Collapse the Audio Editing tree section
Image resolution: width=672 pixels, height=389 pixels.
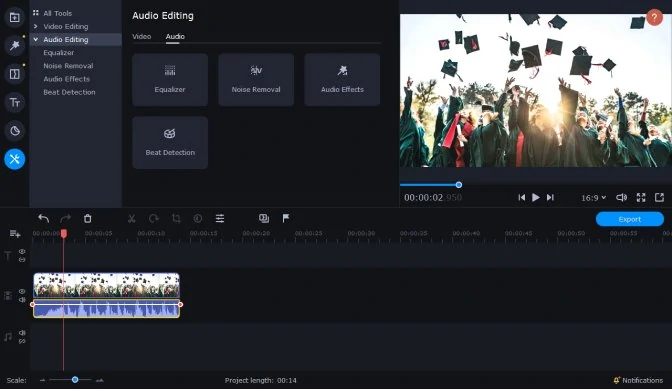click(x=36, y=39)
